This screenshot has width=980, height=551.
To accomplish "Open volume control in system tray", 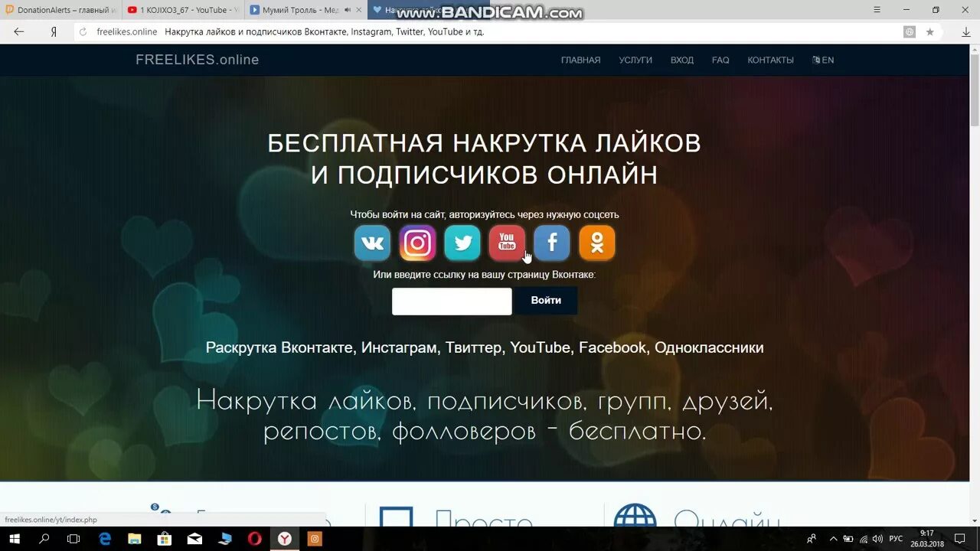I will point(877,539).
